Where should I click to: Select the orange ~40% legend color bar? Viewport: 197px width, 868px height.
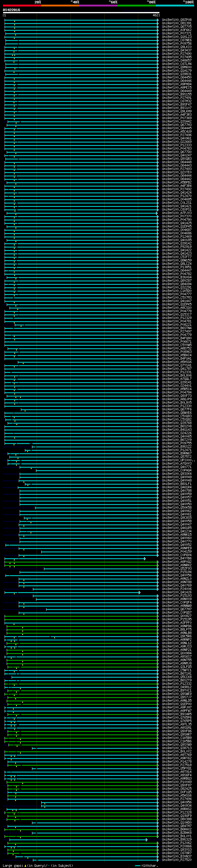tap(60, 6)
